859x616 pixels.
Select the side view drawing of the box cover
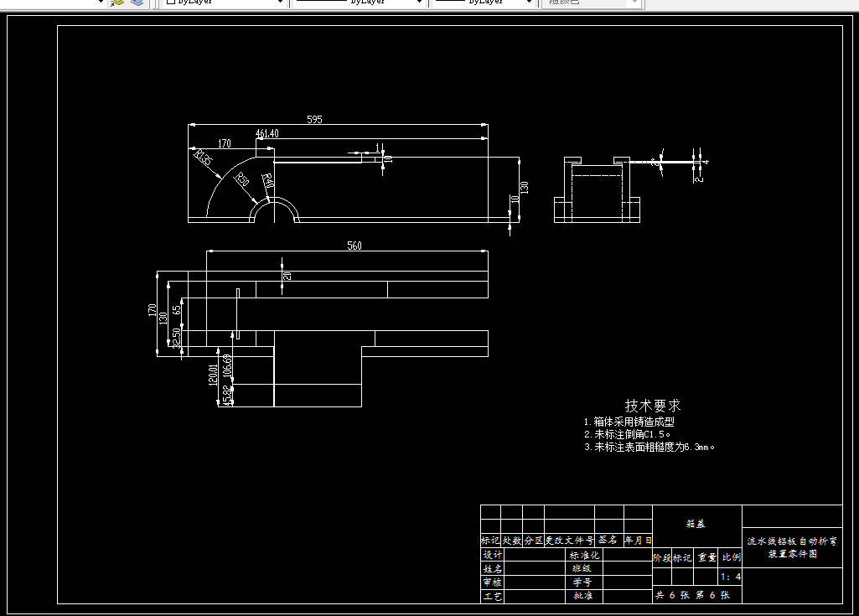pyautogui.click(x=598, y=189)
